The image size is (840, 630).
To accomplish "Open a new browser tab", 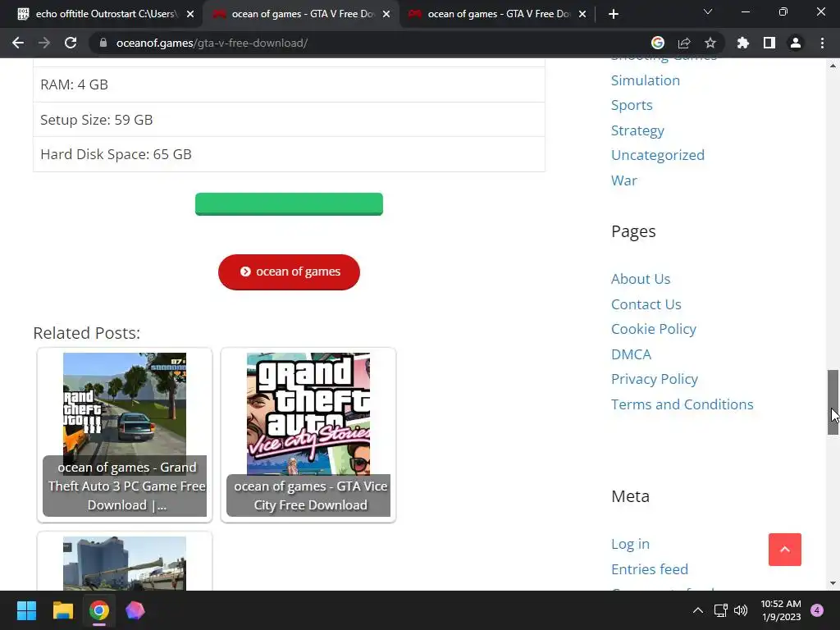I will (x=614, y=14).
